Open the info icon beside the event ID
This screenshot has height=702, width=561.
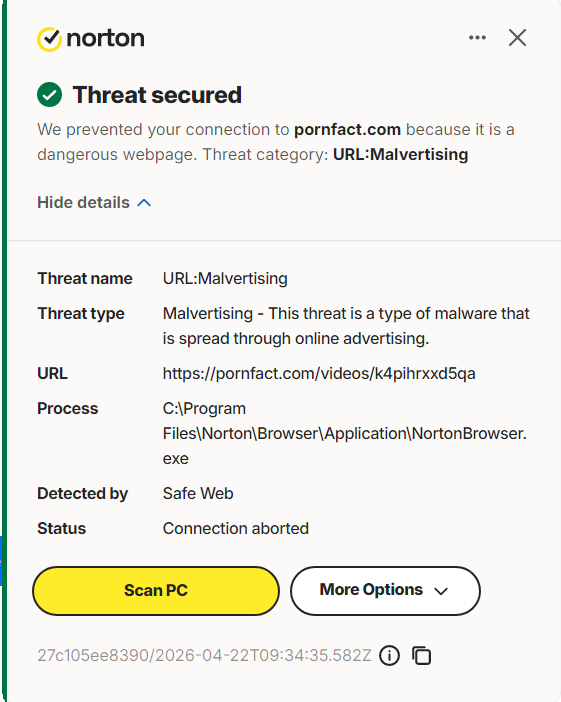389,656
